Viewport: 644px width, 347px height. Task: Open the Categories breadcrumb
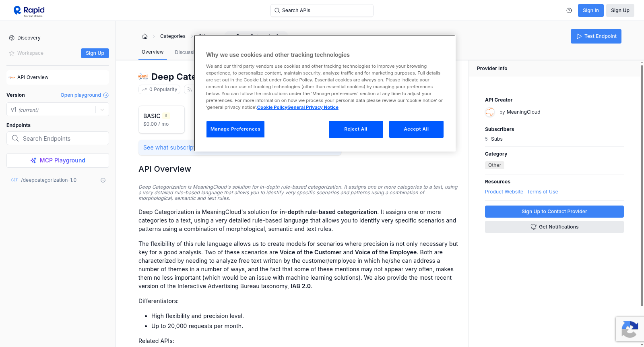click(x=173, y=36)
